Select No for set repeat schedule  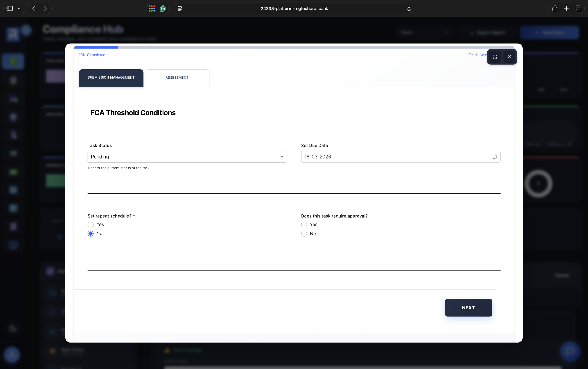[91, 234]
